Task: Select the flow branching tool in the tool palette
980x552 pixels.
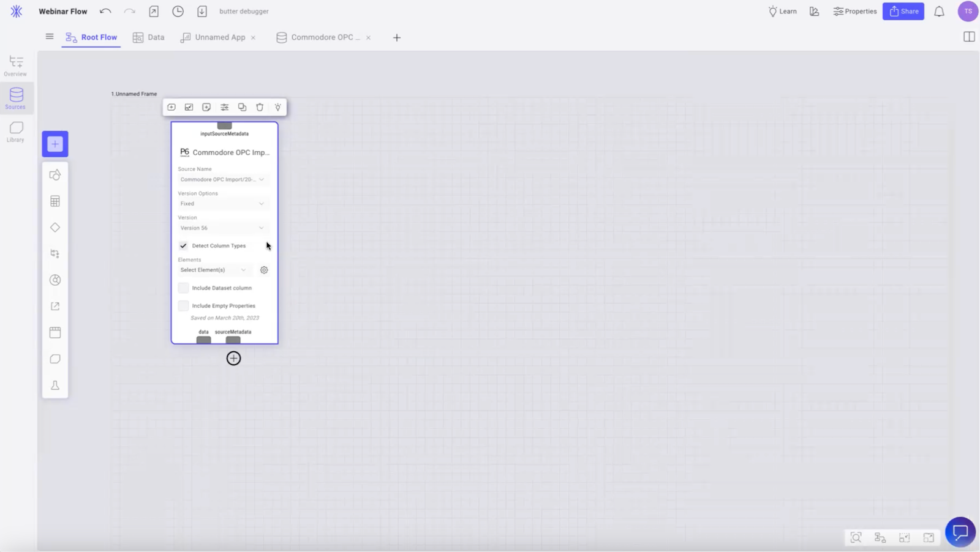Action: point(55,253)
